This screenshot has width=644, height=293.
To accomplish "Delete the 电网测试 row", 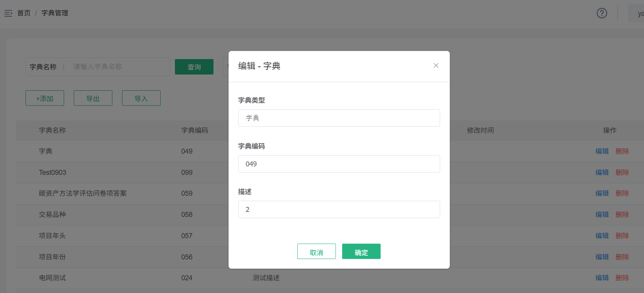I will 622,278.
